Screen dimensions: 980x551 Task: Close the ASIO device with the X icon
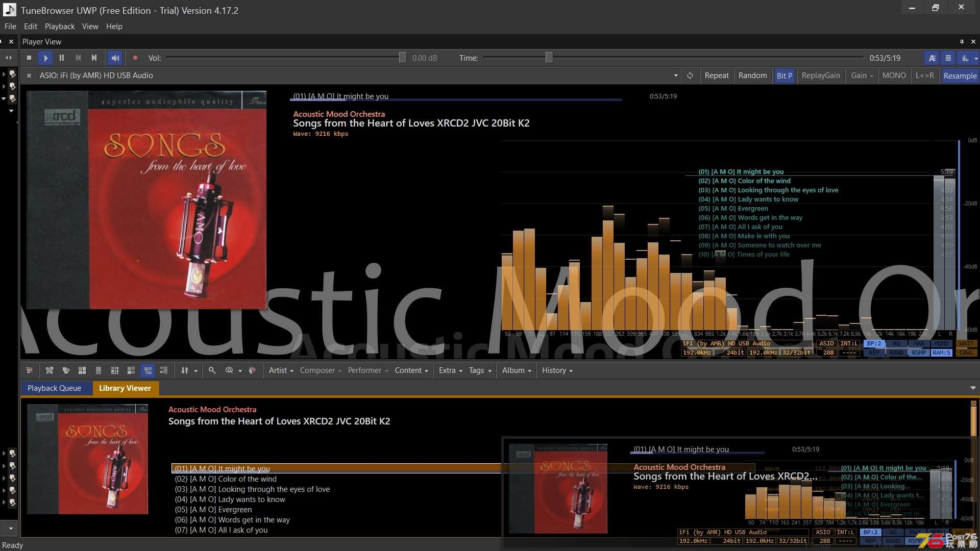click(x=29, y=76)
